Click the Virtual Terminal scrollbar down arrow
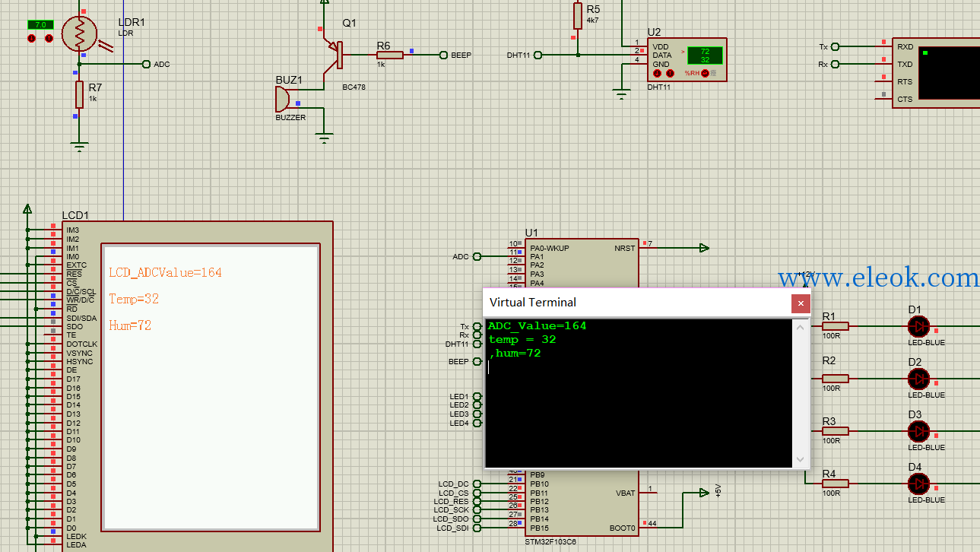The width and height of the screenshot is (980, 552). point(800,459)
